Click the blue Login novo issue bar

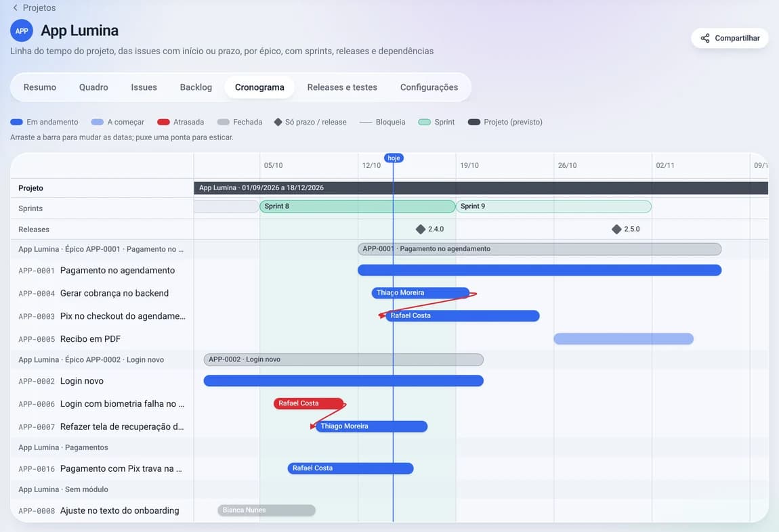pyautogui.click(x=343, y=381)
